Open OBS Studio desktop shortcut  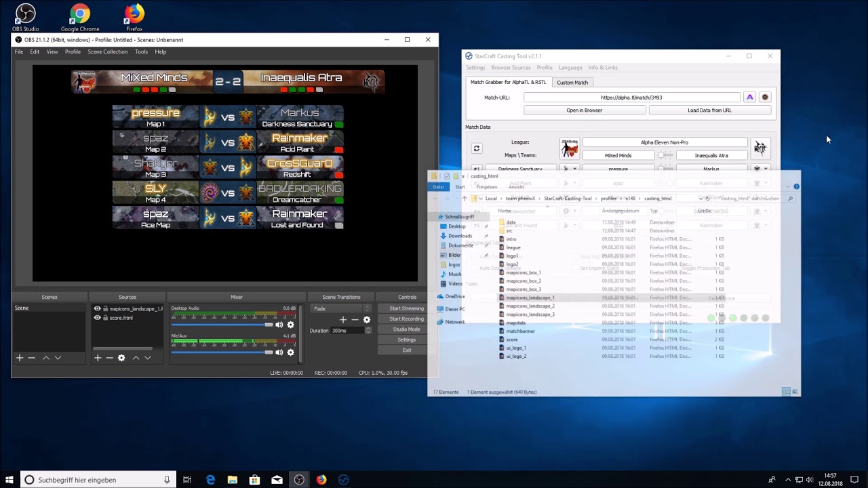25,18
